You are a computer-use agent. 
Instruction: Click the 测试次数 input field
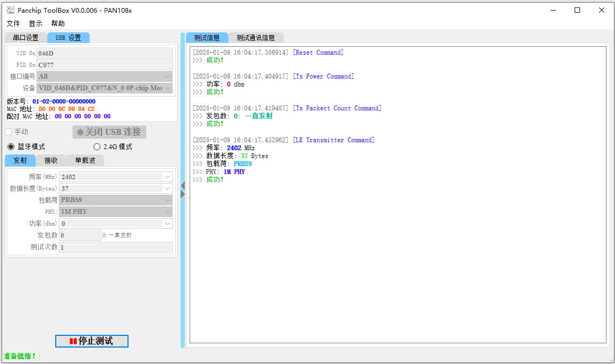(x=116, y=247)
